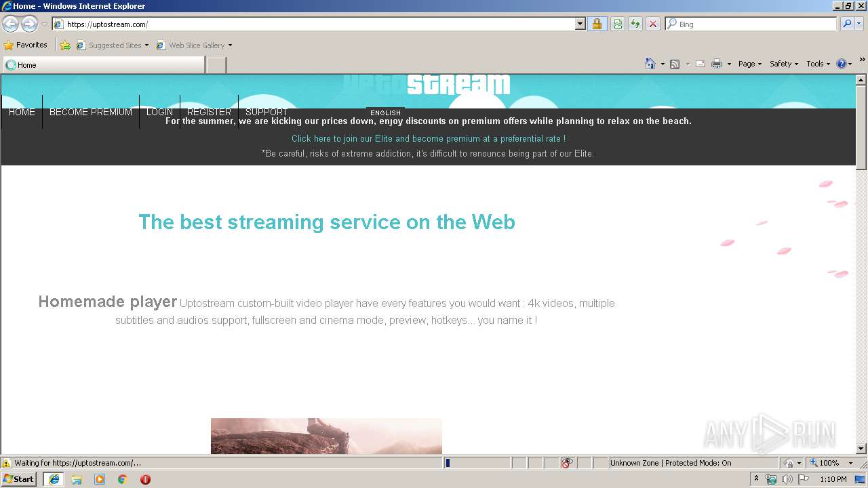Open the Safety menu

click(783, 64)
